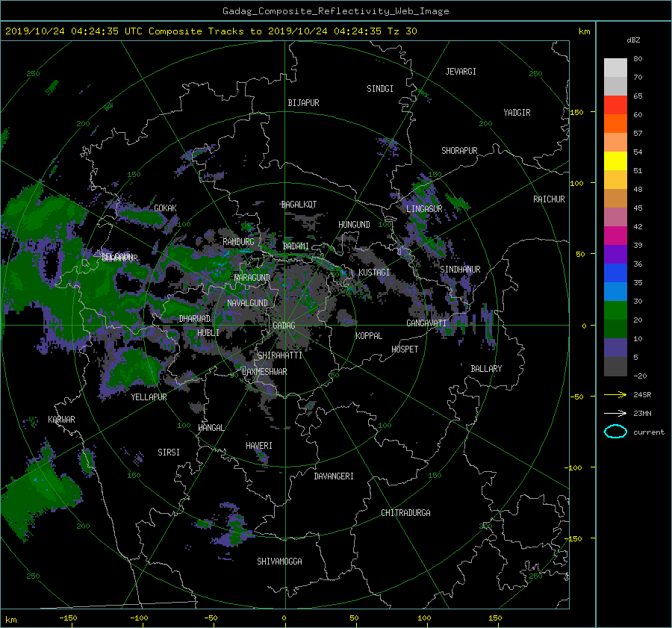
Task: Click the YADGIR city label
Action: tap(517, 113)
